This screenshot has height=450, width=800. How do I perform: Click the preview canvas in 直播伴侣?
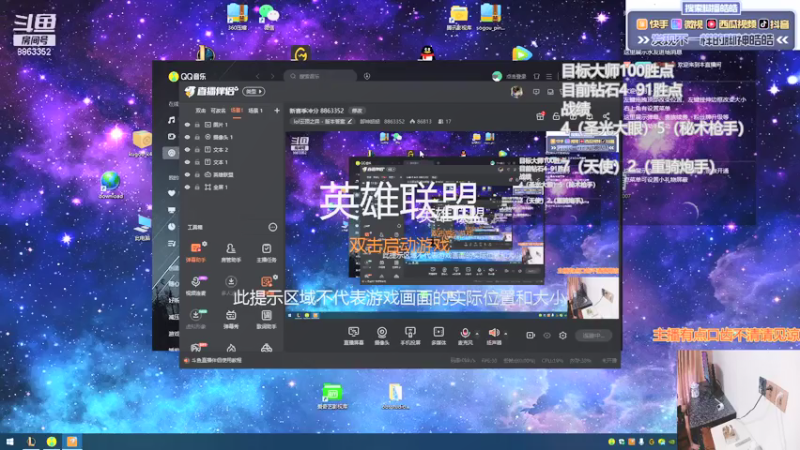coord(452,225)
